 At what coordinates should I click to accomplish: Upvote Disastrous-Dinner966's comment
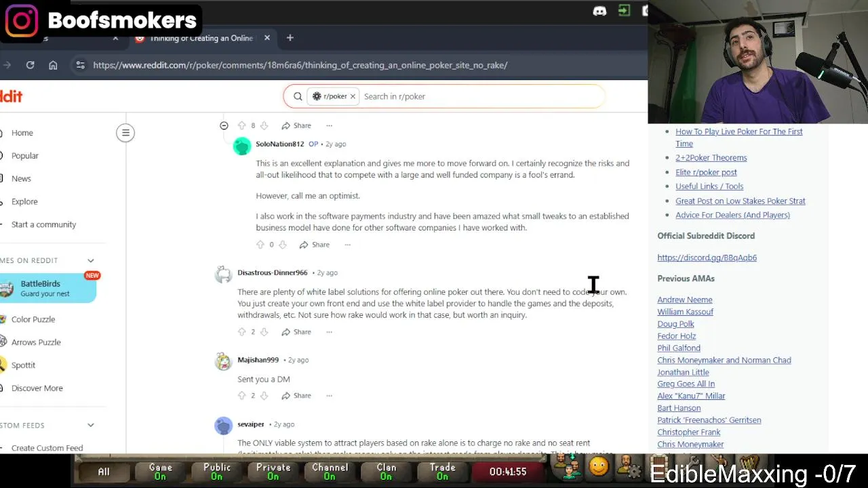[x=242, y=332]
